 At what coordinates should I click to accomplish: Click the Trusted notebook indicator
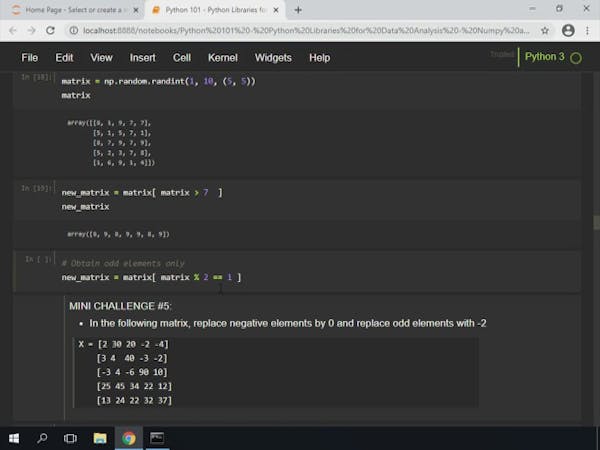pyautogui.click(x=502, y=54)
